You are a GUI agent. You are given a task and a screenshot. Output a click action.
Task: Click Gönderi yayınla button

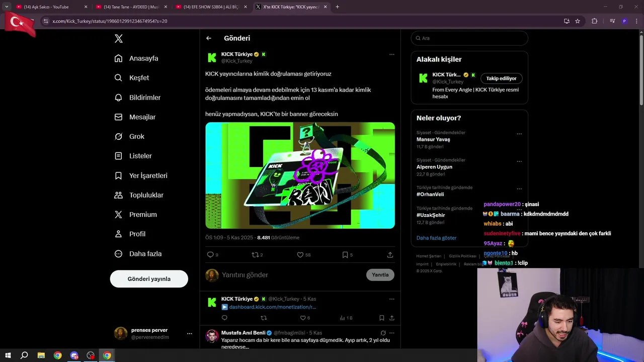pos(149,279)
